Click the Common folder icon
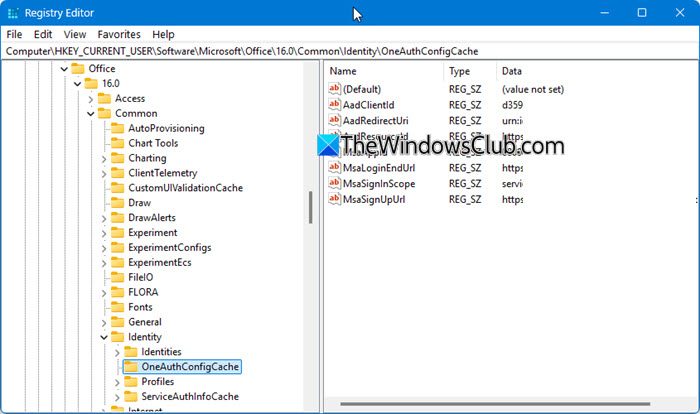The image size is (700, 414). [104, 113]
